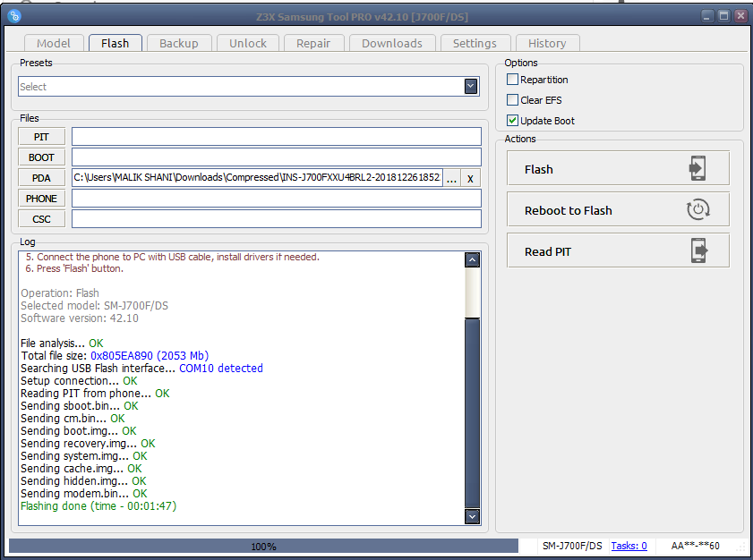Click 'Software version: 42.10' log line
Screen dimensions: 753x560
point(79,318)
